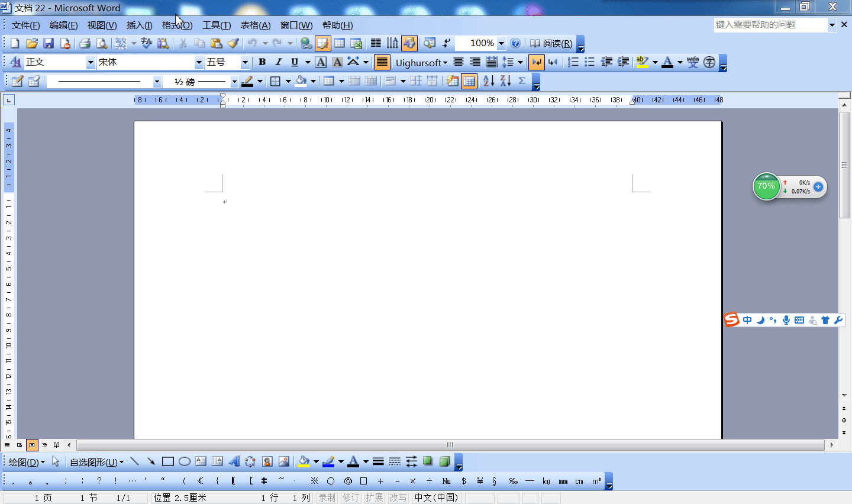Insert a hyperlink with globe-chain icon

click(x=306, y=43)
